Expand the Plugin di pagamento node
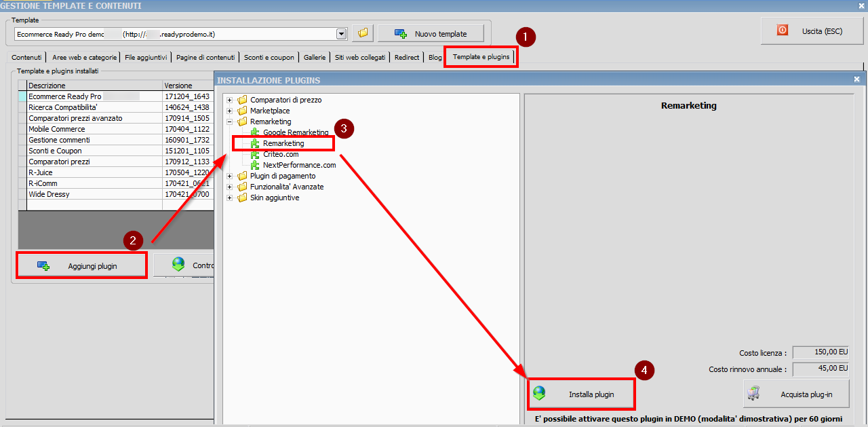Image resolution: width=868 pixels, height=427 pixels. (x=230, y=176)
